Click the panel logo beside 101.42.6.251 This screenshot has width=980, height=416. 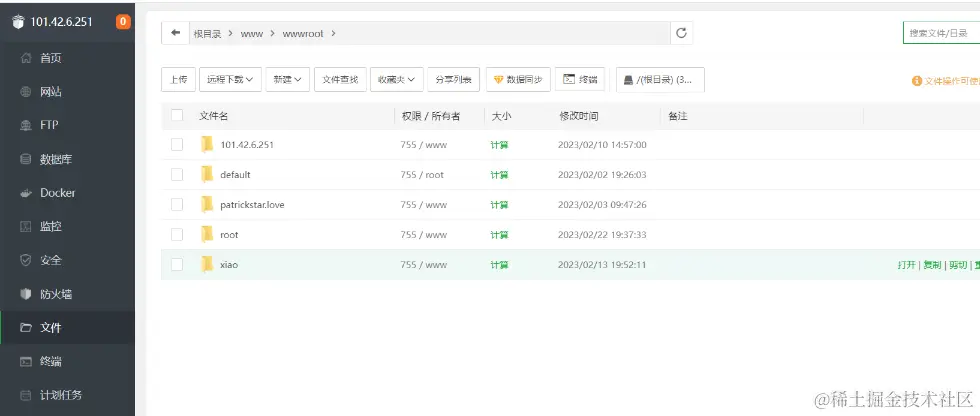click(18, 22)
